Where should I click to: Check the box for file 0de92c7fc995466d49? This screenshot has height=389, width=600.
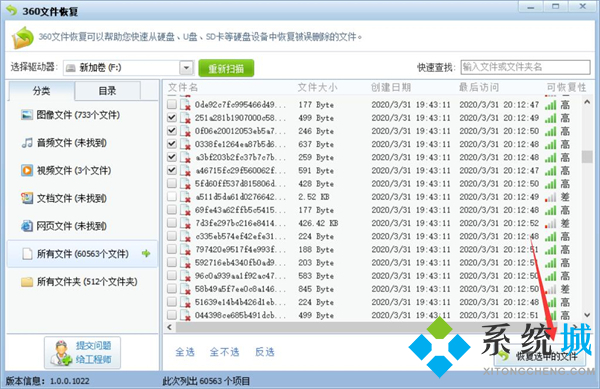[x=172, y=104]
